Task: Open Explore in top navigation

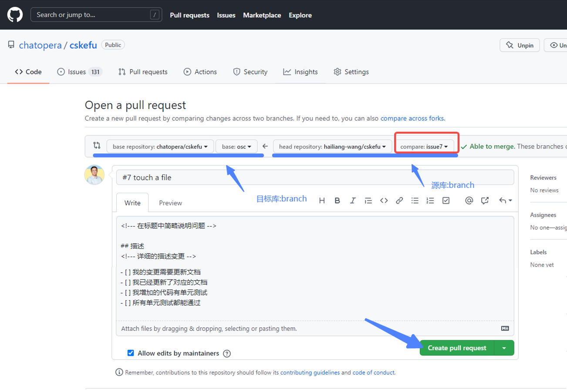Action: pyautogui.click(x=300, y=15)
